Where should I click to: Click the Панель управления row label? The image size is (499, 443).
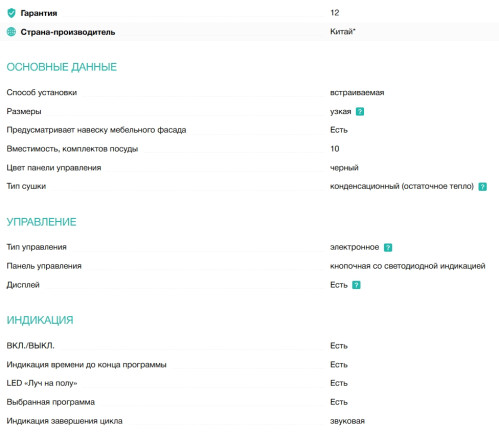(x=44, y=266)
